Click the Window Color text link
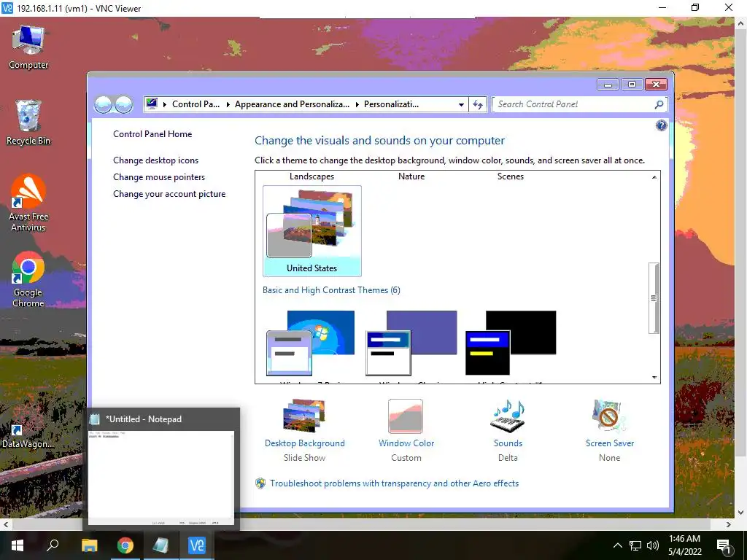747x560 pixels. coord(406,443)
